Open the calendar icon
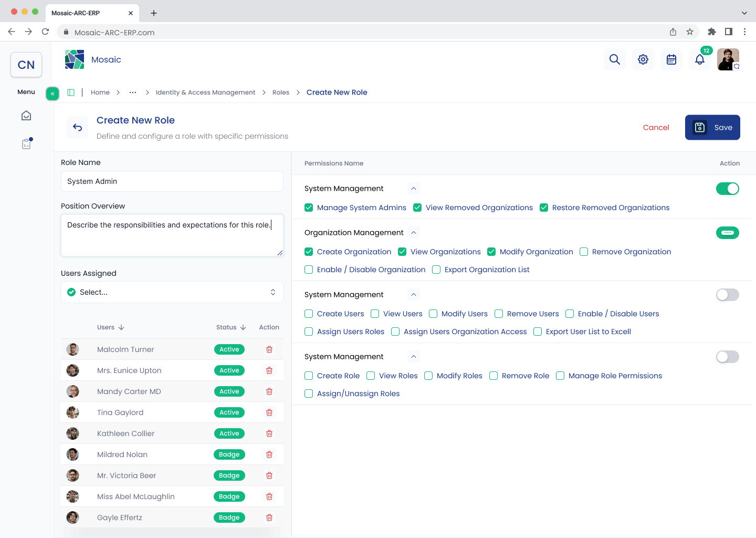Image resolution: width=756 pixels, height=538 pixels. pos(671,59)
